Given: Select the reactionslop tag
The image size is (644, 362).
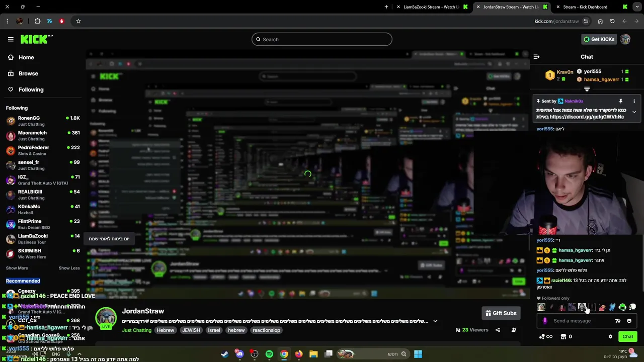Looking at the screenshot, I should 266,330.
